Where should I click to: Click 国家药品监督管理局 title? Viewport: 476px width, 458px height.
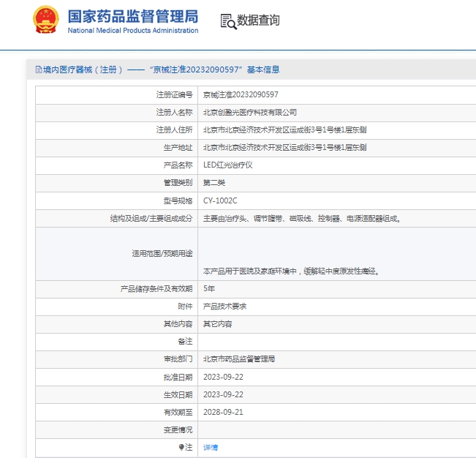click(x=133, y=16)
